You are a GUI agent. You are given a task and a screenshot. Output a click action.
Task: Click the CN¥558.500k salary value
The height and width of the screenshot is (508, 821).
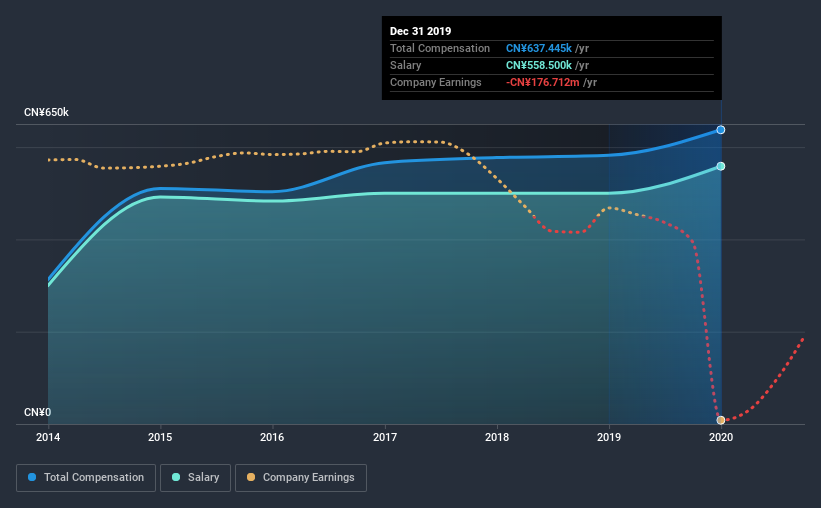(x=539, y=65)
